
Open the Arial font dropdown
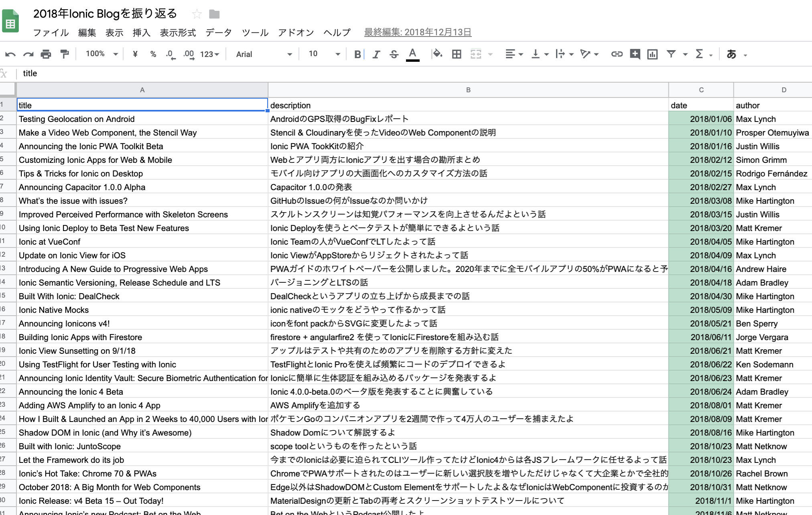tap(264, 54)
